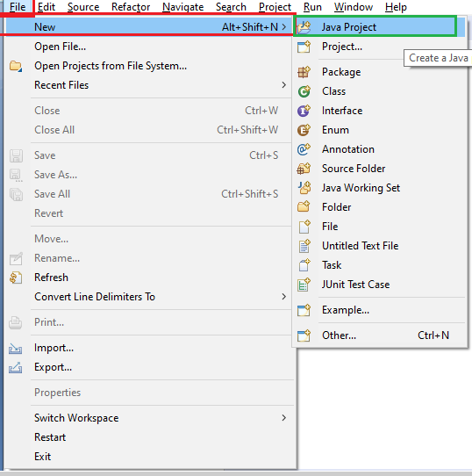Click the green Class icon
472x476 pixels.
pyautogui.click(x=304, y=91)
